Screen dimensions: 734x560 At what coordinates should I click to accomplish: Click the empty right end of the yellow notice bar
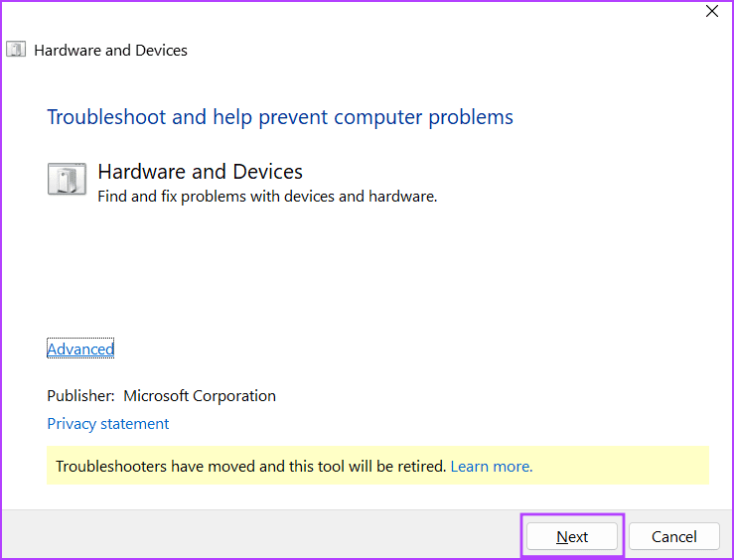tap(636, 466)
